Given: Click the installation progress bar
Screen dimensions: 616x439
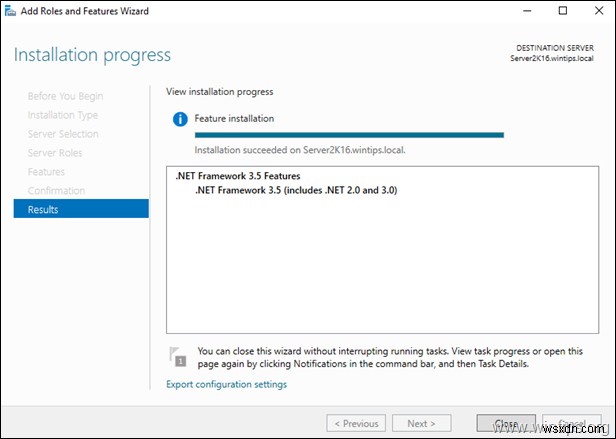Looking at the screenshot, I should click(349, 135).
